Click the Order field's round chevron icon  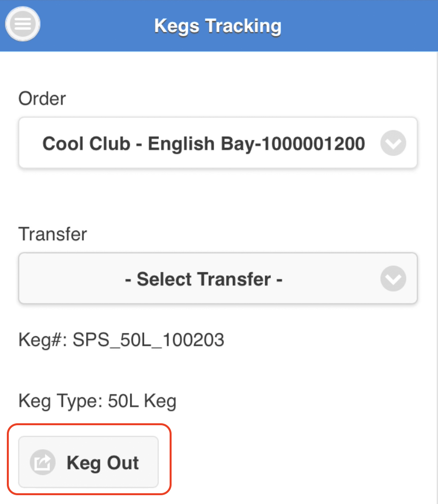[393, 143]
